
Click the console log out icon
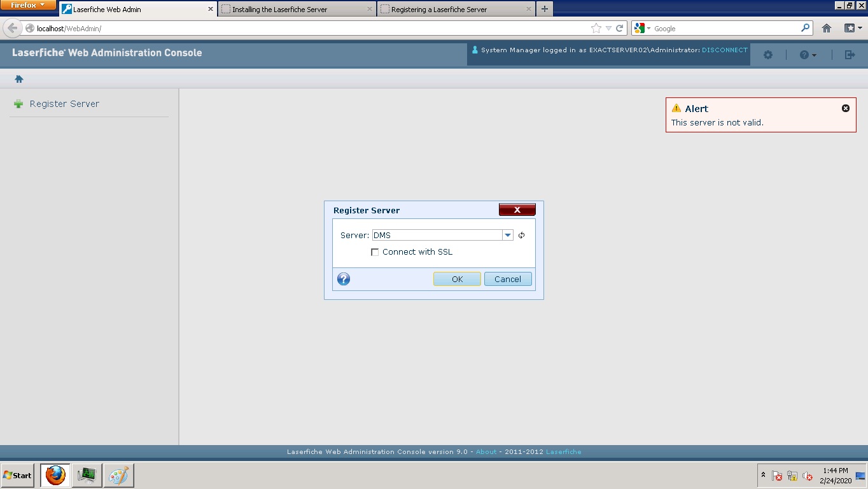(850, 55)
